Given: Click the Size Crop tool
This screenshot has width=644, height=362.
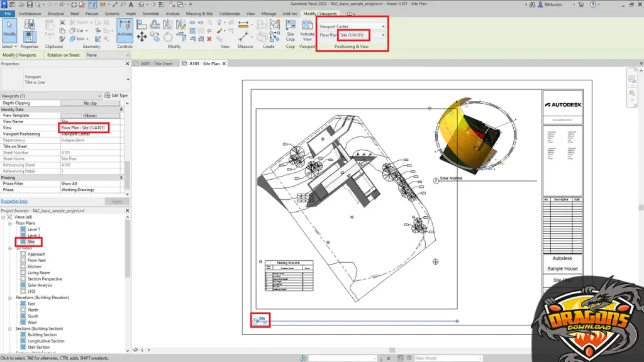Looking at the screenshot, I should (x=290, y=29).
